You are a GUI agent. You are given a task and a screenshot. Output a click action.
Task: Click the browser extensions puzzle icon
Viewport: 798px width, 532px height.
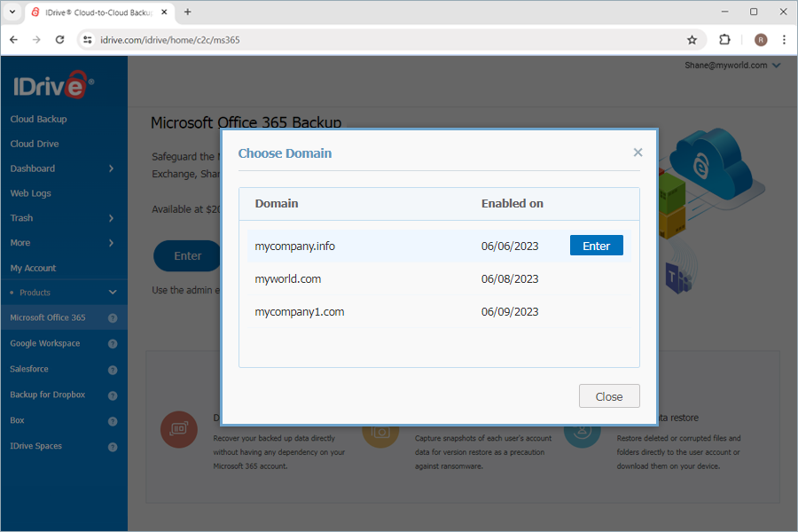pyautogui.click(x=724, y=40)
